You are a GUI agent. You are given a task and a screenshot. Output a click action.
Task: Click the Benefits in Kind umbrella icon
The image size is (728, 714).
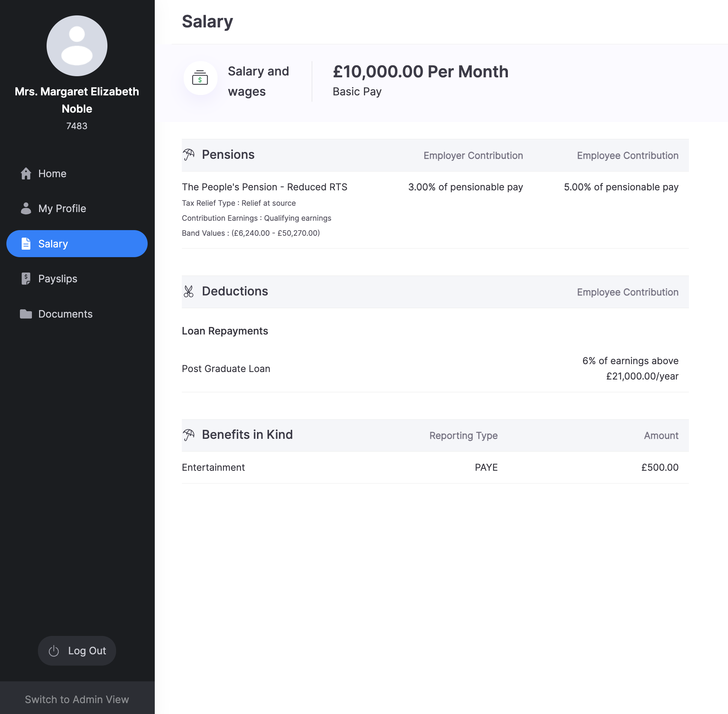189,435
